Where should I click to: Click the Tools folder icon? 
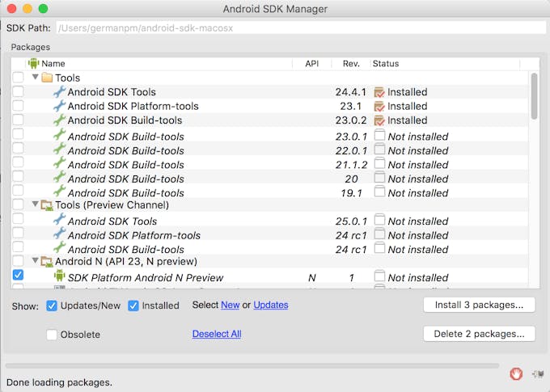(x=47, y=78)
